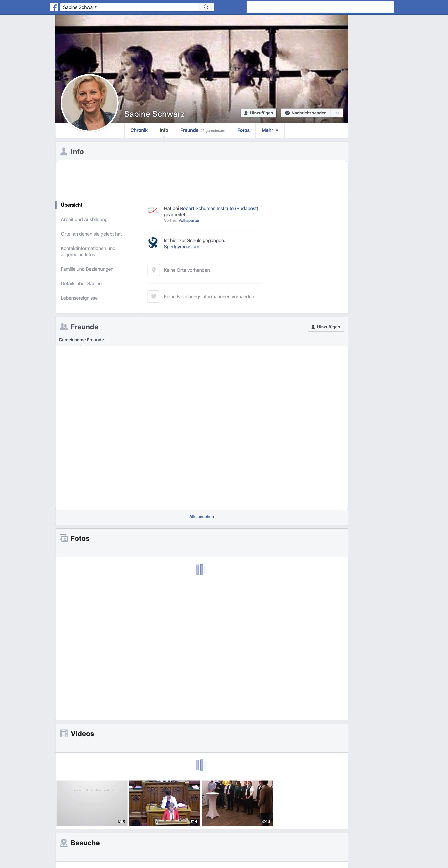Click the Facebook logo icon
448x868 pixels.
click(x=54, y=7)
